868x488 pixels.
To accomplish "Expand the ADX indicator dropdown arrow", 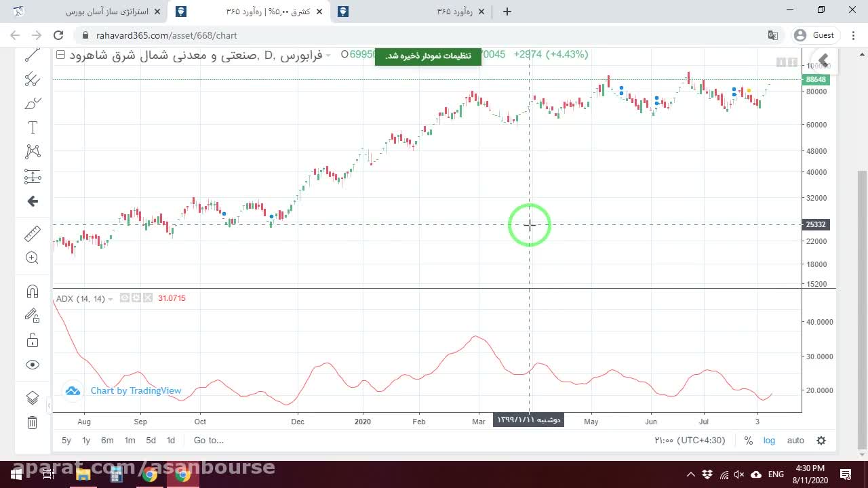I will 111,299.
